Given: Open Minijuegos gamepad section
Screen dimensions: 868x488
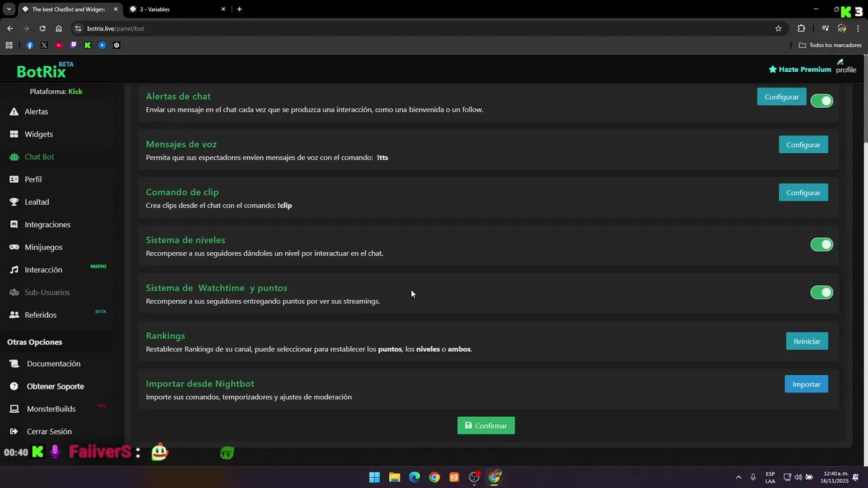Looking at the screenshot, I should 43,247.
